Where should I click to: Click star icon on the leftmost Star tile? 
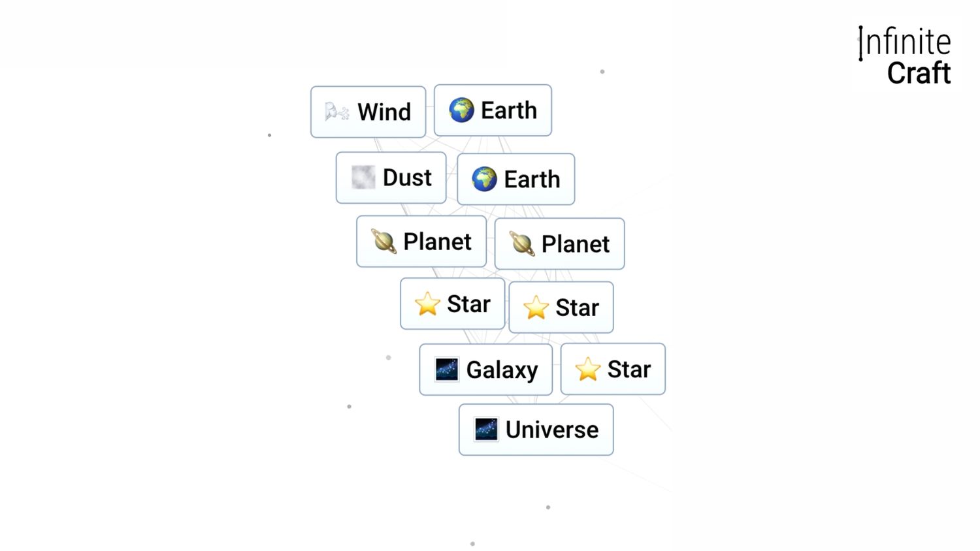427,304
